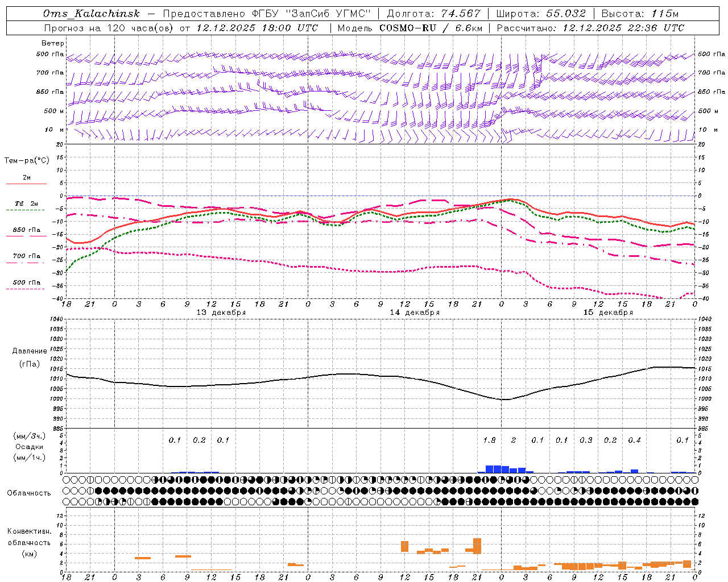Click the 'Тем-ра(°C)' temperature panel label
This screenshot has height=582, width=728.
(x=27, y=161)
